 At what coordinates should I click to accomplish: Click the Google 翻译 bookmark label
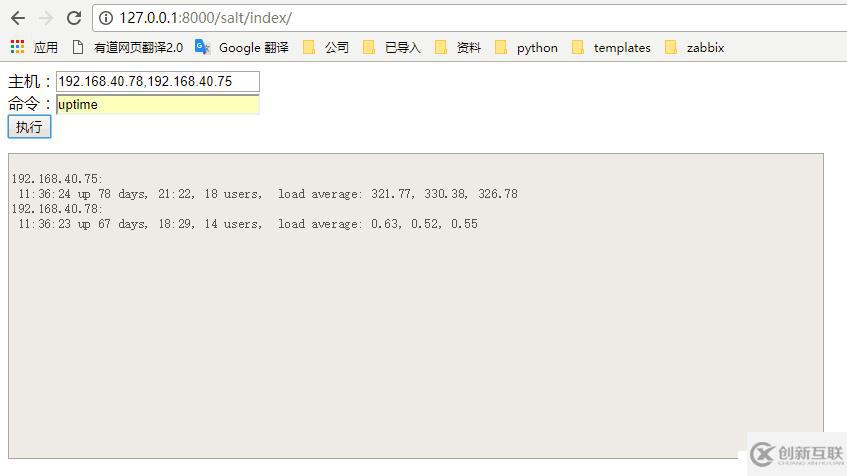pos(253,48)
